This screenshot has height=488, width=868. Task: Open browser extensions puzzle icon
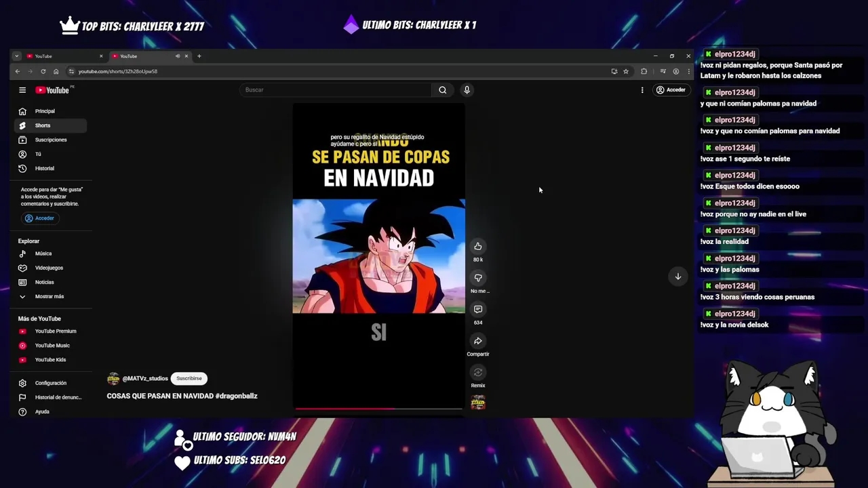tap(644, 71)
